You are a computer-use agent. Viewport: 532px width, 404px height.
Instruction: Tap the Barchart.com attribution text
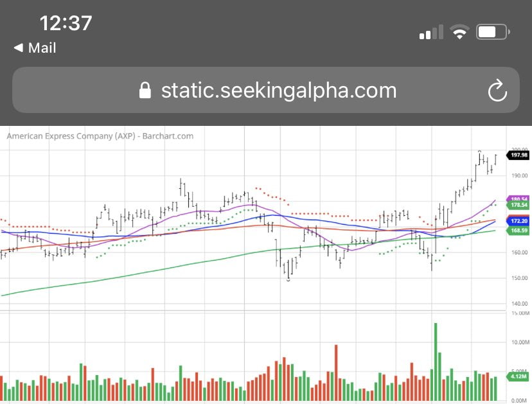pos(170,136)
